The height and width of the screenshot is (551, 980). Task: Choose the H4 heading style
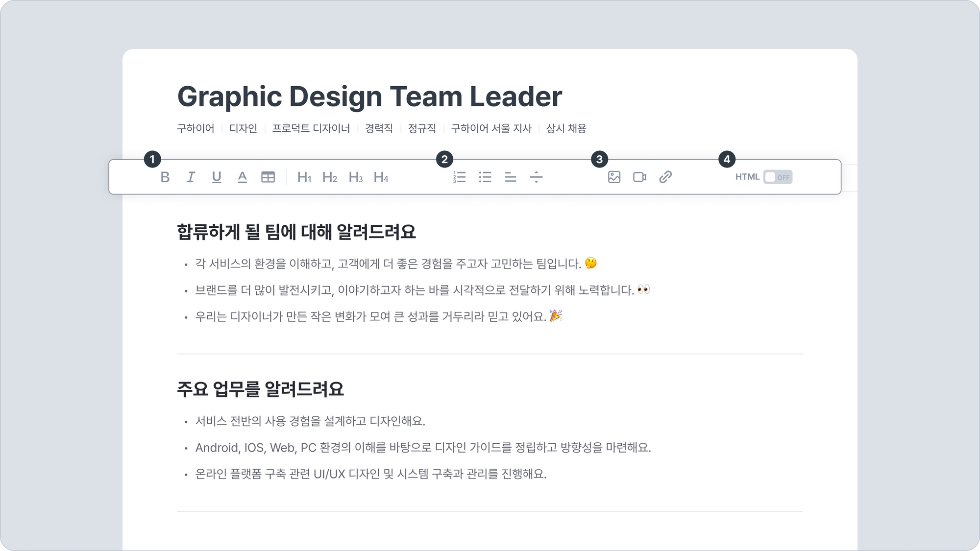pyautogui.click(x=381, y=177)
